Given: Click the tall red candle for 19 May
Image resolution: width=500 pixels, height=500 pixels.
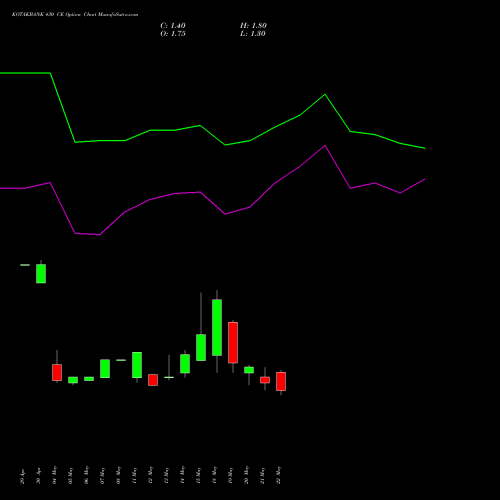Looking at the screenshot, I should click(x=233, y=343).
